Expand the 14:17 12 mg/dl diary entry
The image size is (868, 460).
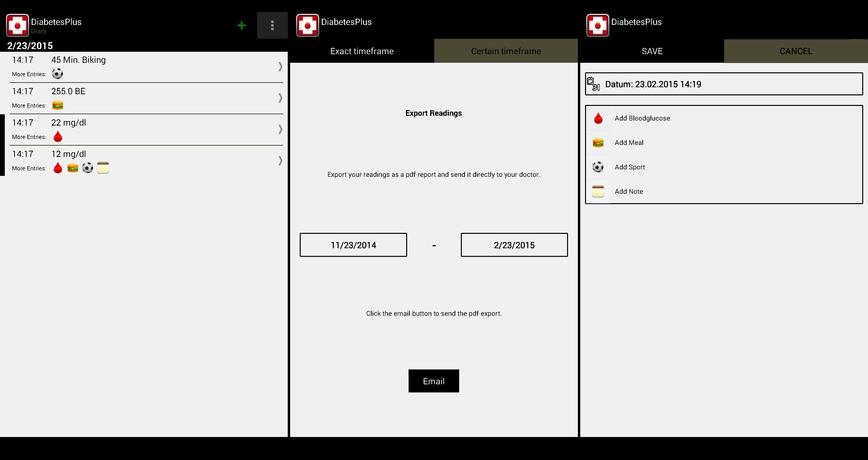[280, 160]
